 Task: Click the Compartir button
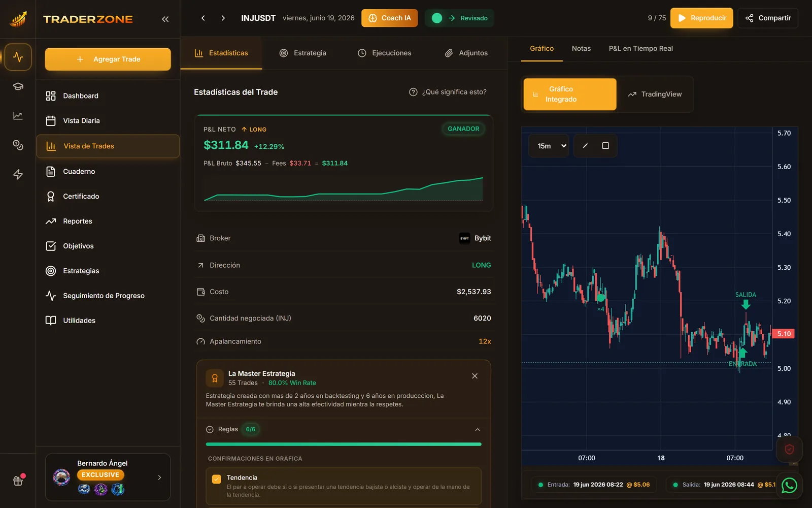(x=768, y=18)
